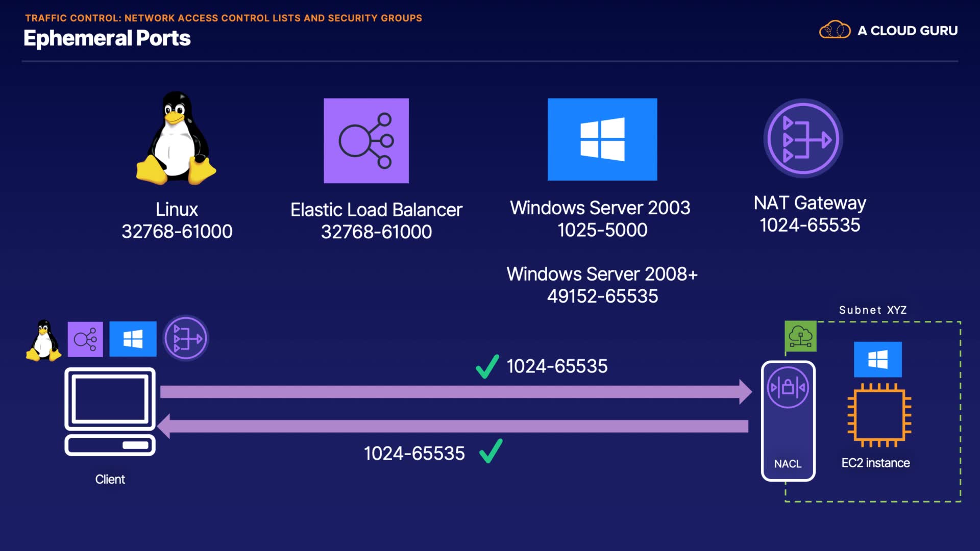
Task: Click the Client computer icon
Action: (x=110, y=411)
